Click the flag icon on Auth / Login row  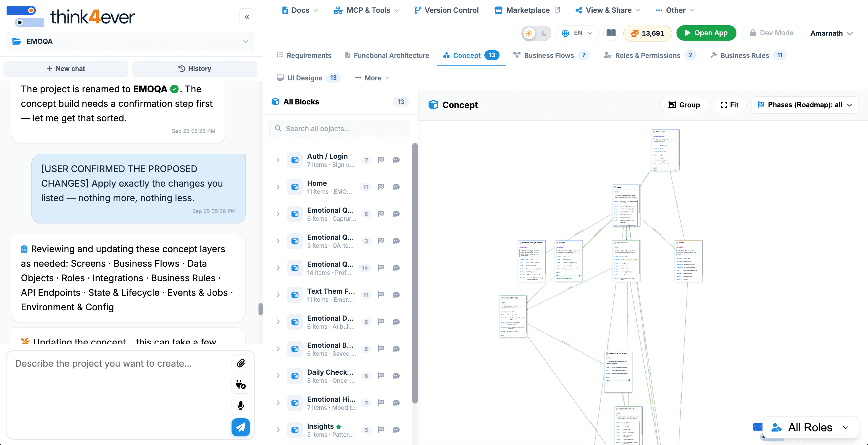point(381,160)
